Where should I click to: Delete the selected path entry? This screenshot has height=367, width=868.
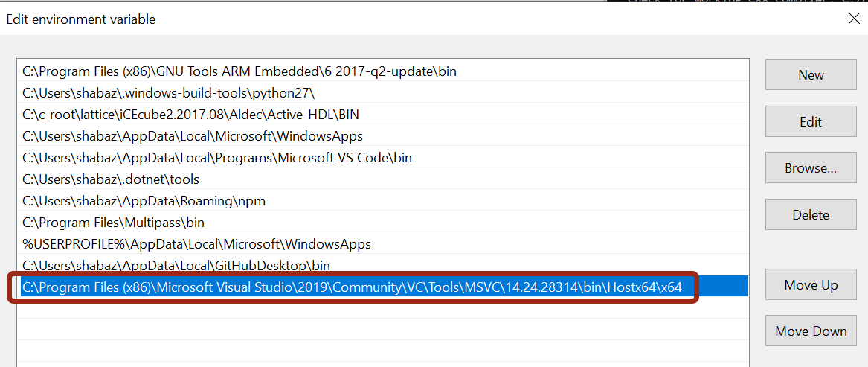click(x=811, y=214)
